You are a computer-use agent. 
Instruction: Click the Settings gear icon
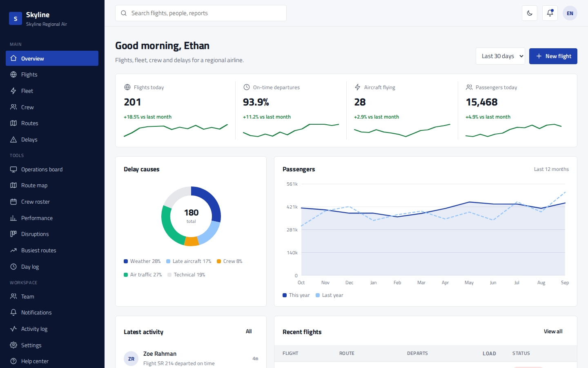(13, 345)
